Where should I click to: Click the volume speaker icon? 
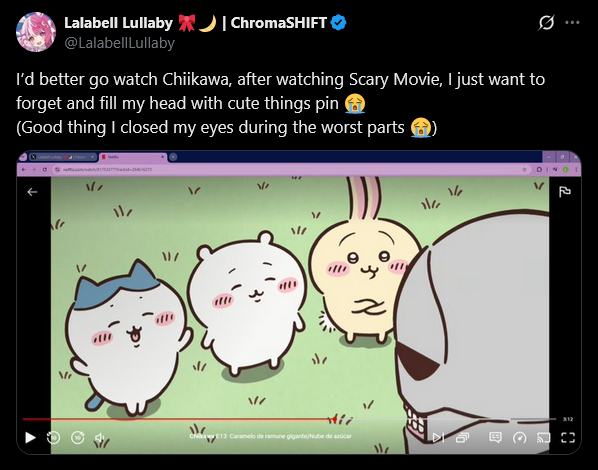100,438
